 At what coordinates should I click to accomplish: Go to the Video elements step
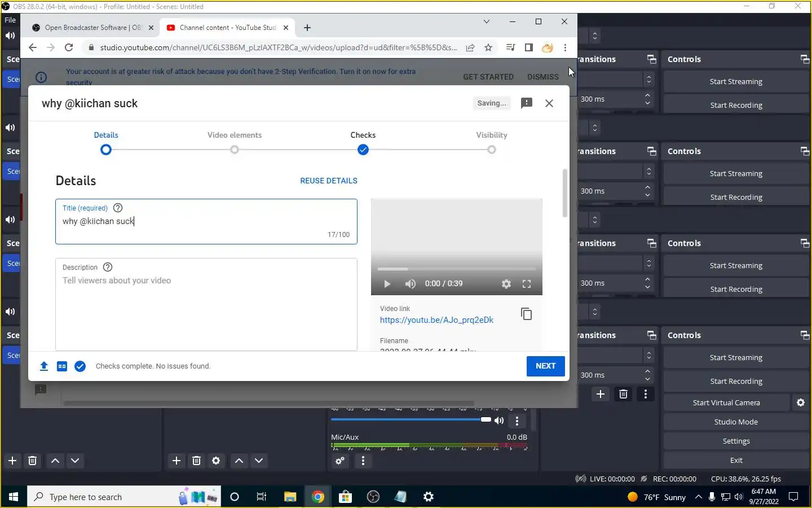click(x=235, y=142)
